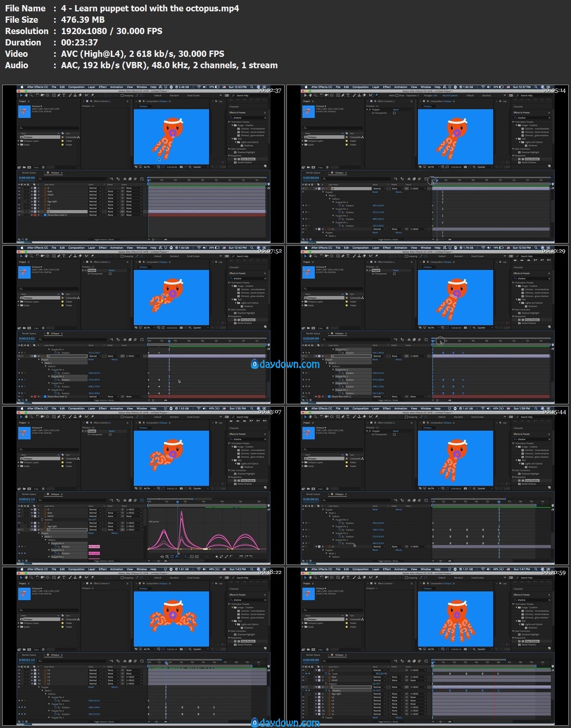Hide the Eyes layer in the 00:13:07 timeline
Viewport: 571px width, 728px height.
[x=19, y=513]
